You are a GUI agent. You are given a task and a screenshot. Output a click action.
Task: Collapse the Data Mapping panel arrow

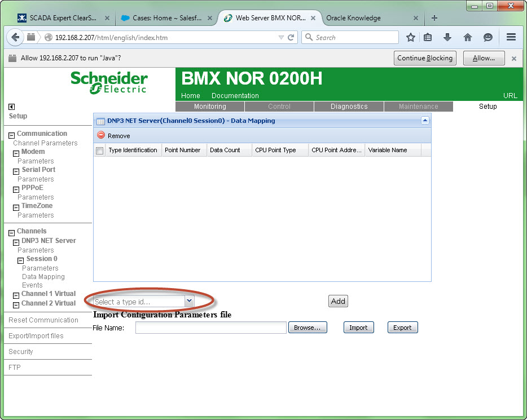pos(425,120)
